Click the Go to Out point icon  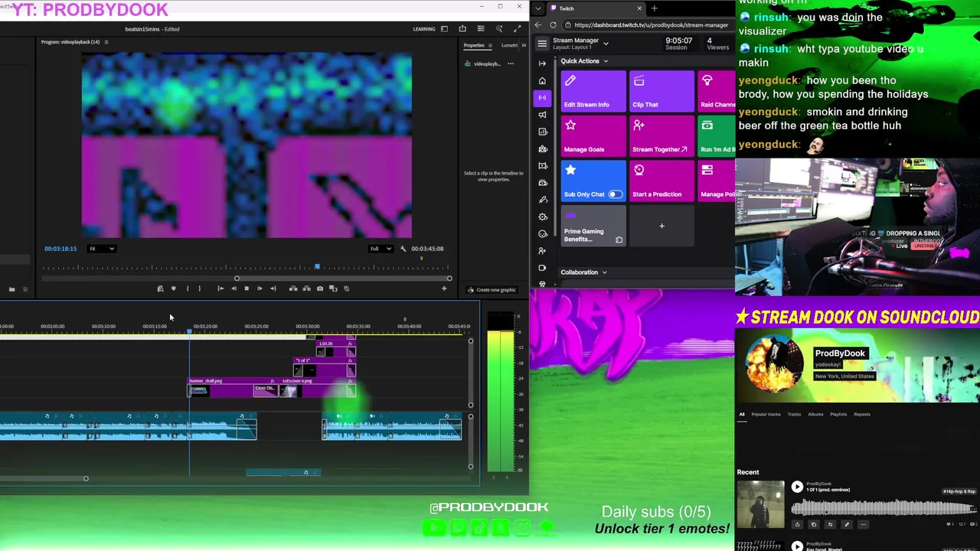point(273,289)
